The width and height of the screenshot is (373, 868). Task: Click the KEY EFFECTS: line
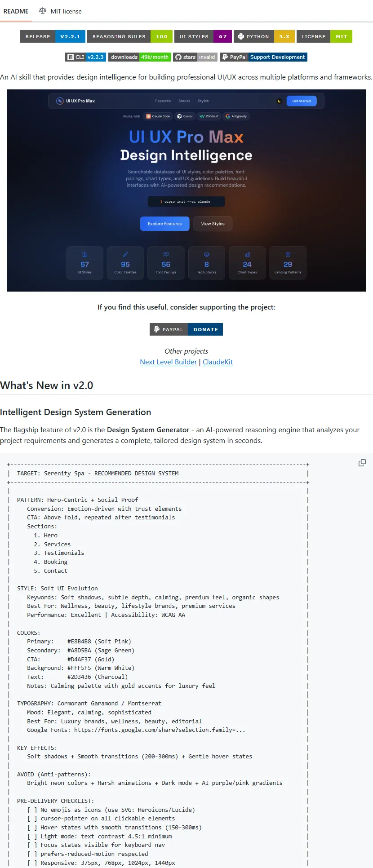coord(37,748)
